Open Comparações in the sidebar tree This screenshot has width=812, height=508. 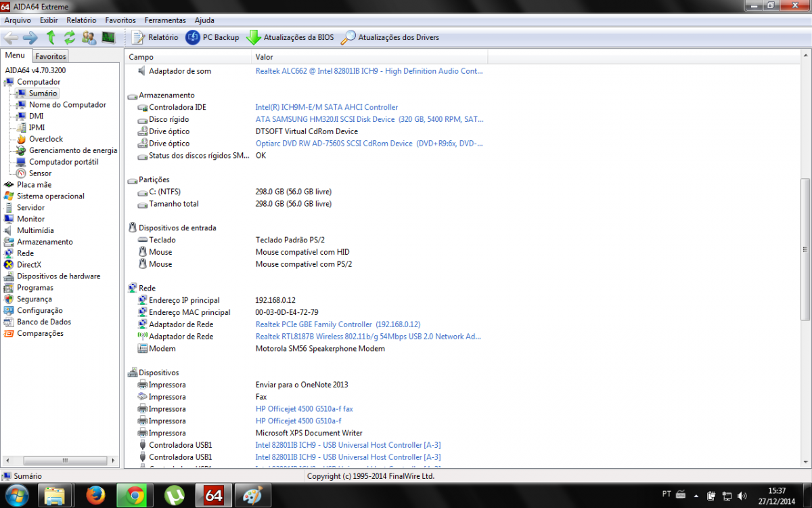pyautogui.click(x=40, y=333)
